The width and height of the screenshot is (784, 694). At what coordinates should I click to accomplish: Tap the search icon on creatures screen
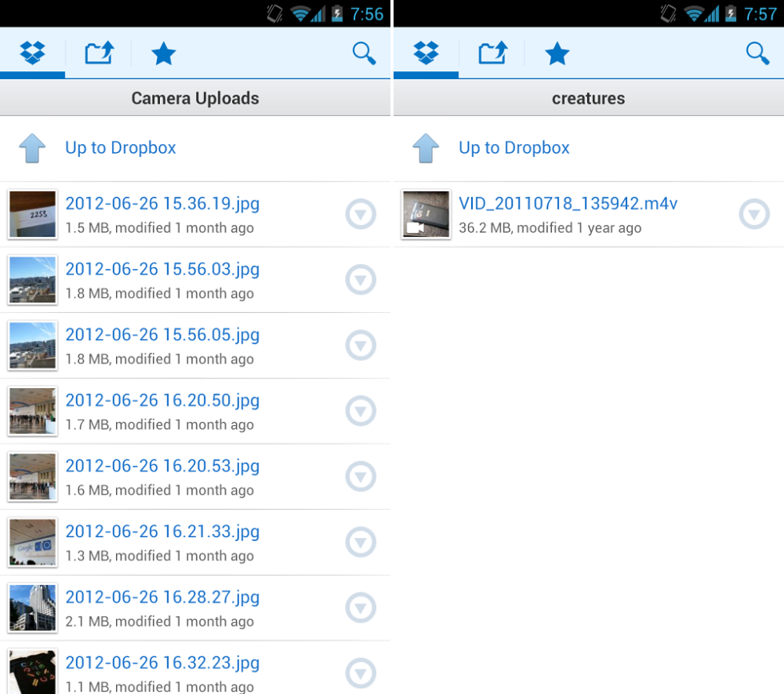(x=757, y=54)
